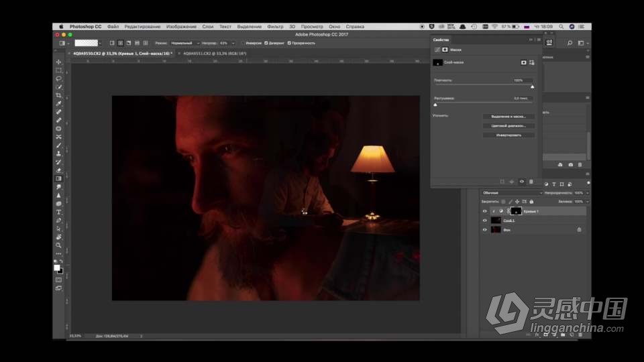Click the Инвертировать button
Screen dimensions: 644x362
(x=508, y=135)
